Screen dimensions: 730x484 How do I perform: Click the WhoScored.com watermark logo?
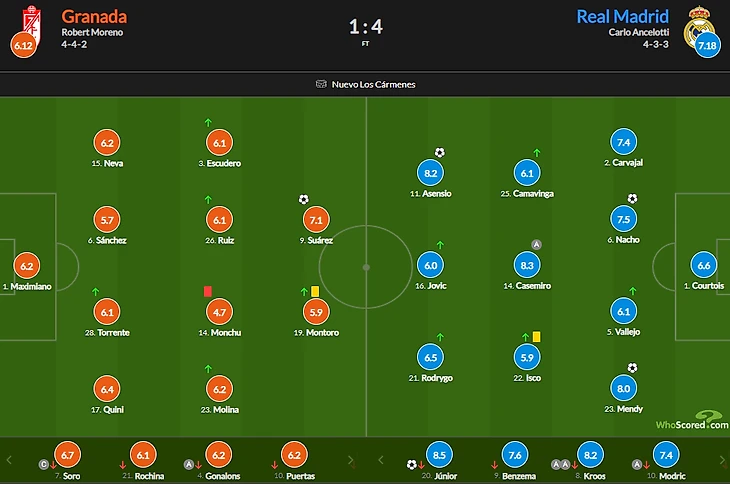click(692, 420)
